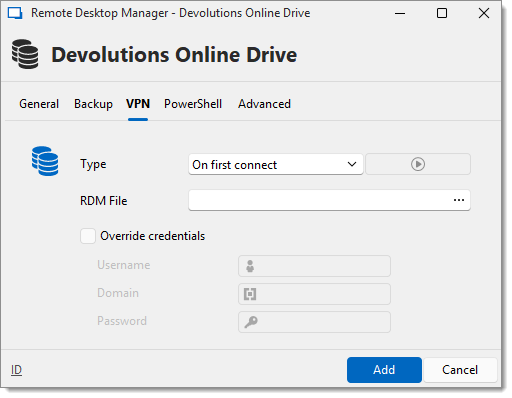Maximize the dialog window

coord(442,13)
